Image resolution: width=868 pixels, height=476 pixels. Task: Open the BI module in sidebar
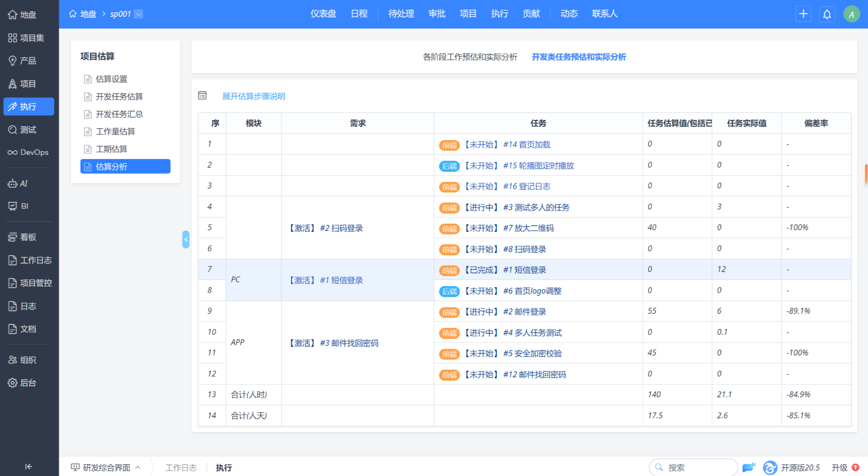pos(19,206)
